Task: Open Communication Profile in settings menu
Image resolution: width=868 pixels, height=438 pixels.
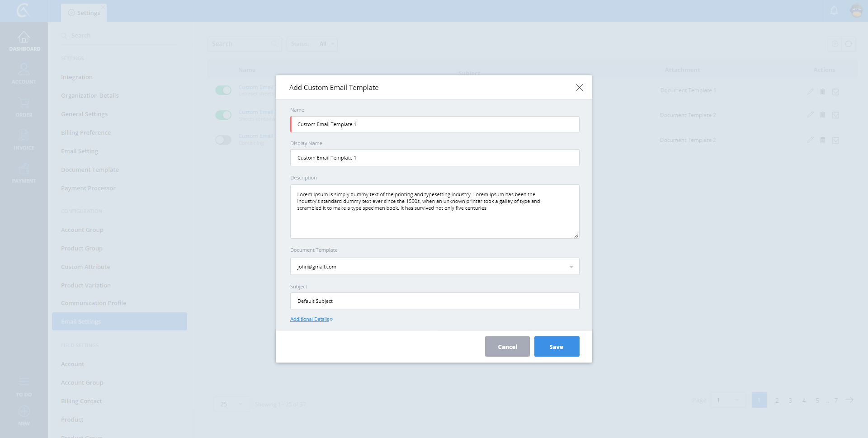Action: (x=94, y=303)
